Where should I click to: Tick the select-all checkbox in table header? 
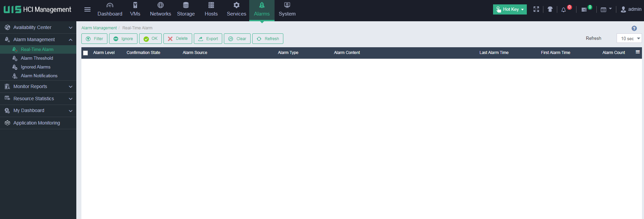click(85, 53)
